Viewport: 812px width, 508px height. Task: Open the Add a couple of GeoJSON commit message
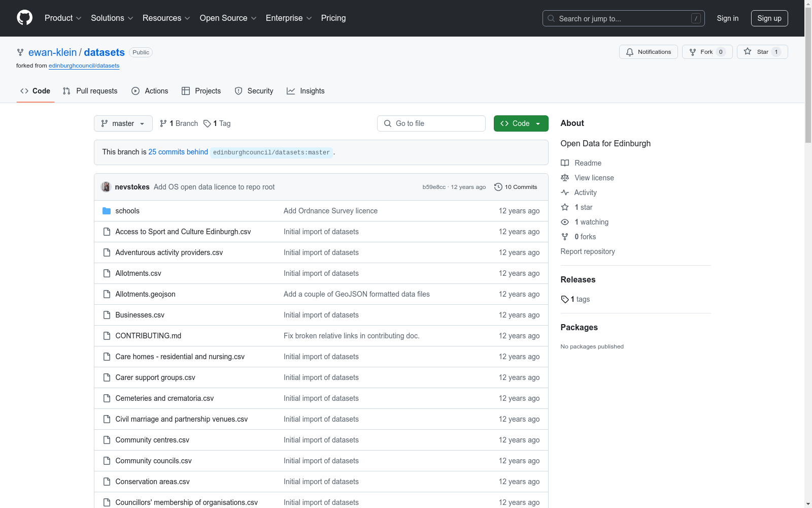357,294
